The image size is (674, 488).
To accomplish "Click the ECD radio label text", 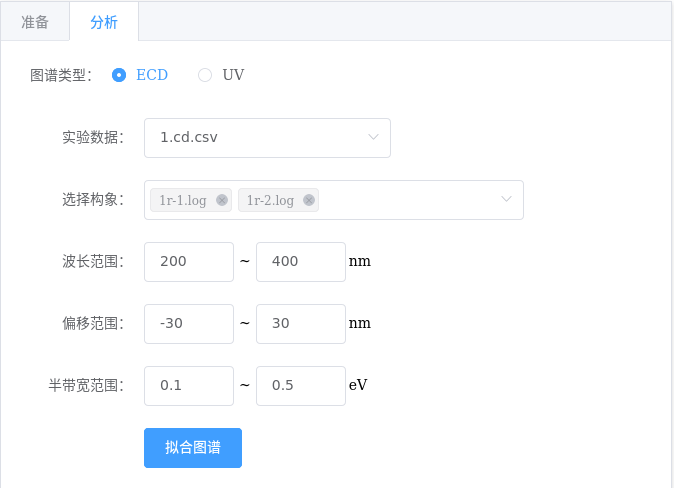I will pos(152,75).
